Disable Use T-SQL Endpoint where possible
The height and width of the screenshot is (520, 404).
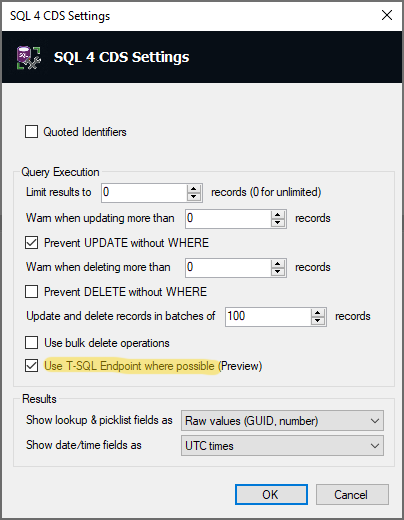[x=31, y=366]
